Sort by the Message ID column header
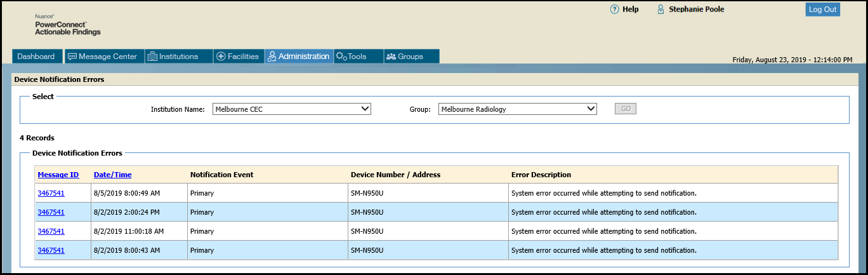 pos(58,175)
